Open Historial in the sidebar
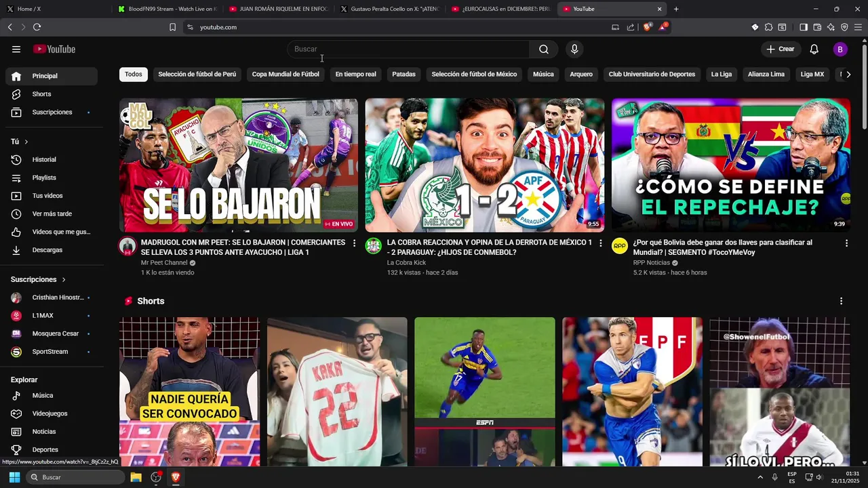Screen dimensions: 868x488 (x=51, y=159)
